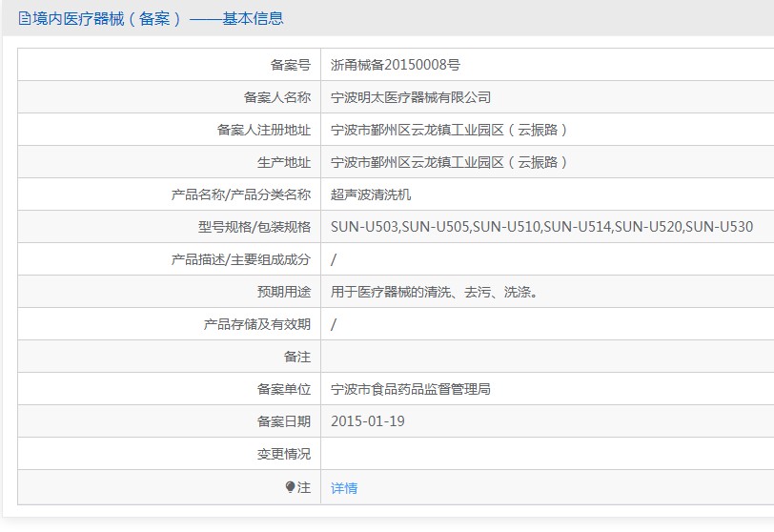Click the slash value in 产品描述/主要组成成分 row

pyautogui.click(x=334, y=259)
